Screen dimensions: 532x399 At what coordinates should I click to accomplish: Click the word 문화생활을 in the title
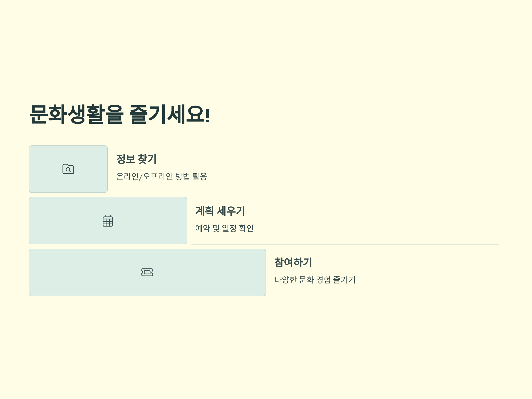coord(76,114)
